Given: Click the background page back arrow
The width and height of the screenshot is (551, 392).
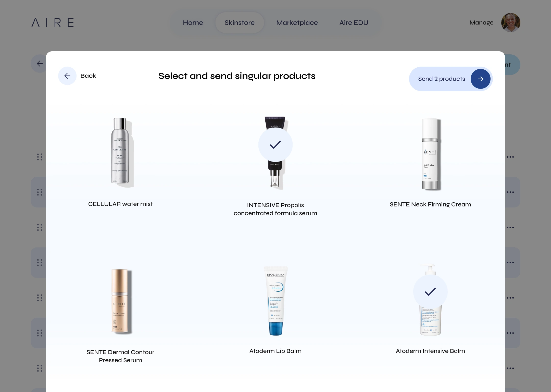Looking at the screenshot, I should (x=40, y=64).
